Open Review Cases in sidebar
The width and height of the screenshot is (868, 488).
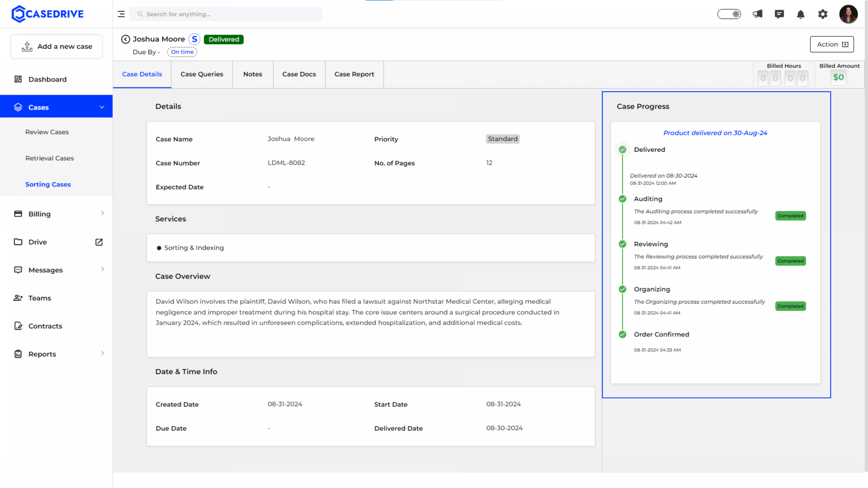(x=47, y=132)
